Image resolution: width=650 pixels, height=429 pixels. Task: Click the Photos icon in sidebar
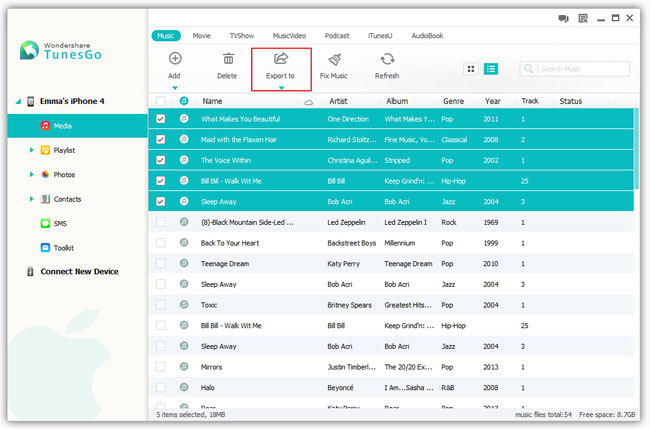pyautogui.click(x=45, y=175)
